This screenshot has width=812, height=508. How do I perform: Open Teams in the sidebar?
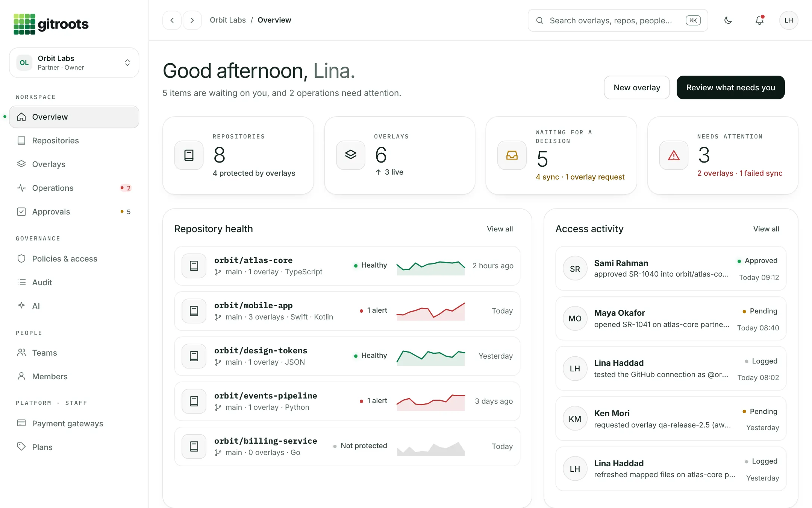(x=74, y=353)
